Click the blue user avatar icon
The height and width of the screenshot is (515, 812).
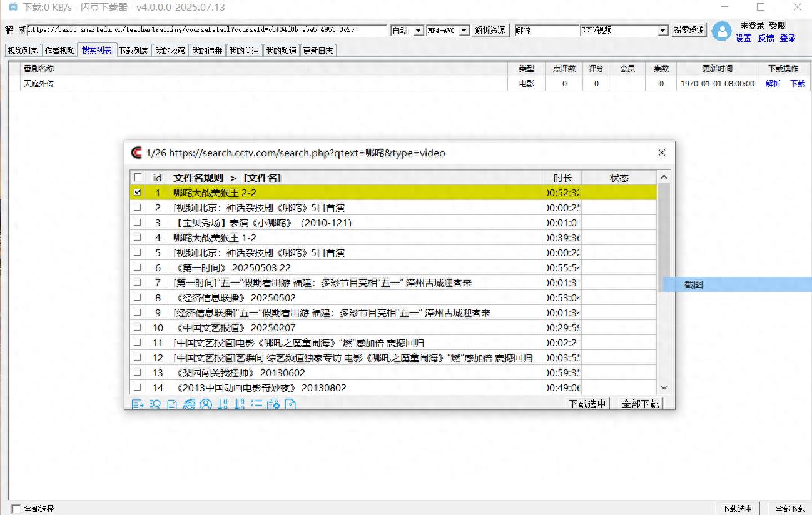click(x=721, y=31)
